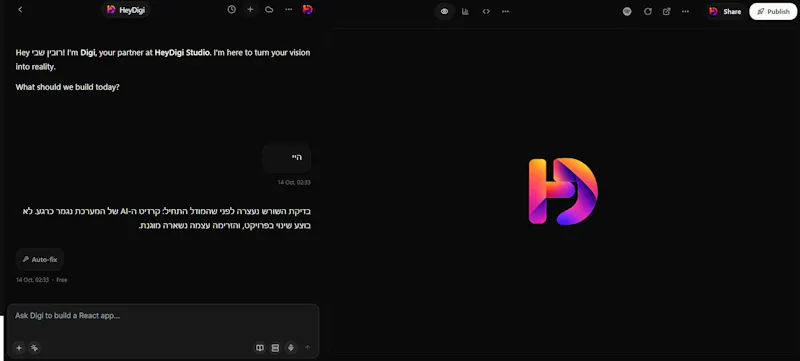The image size is (800, 361).
Task: Click the round gray status icon
Action: click(627, 11)
